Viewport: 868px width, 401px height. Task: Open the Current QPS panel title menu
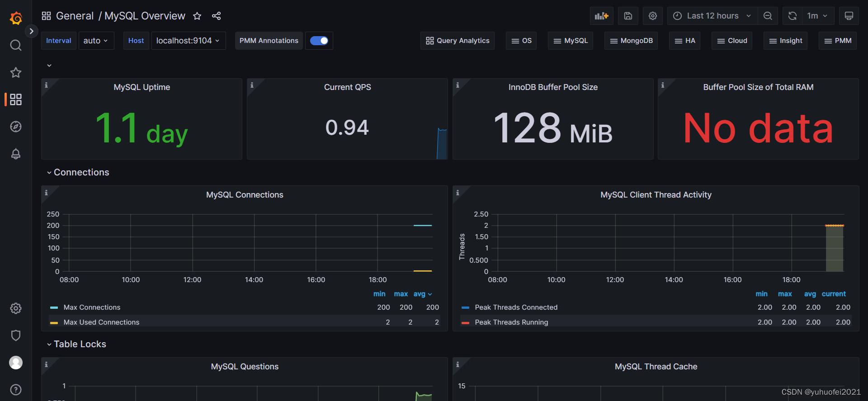[348, 87]
